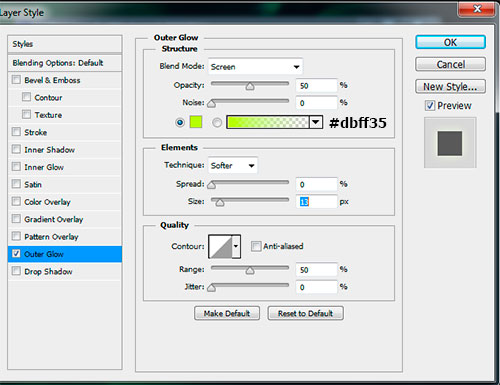Viewport: 500px width, 385px height.
Task: Click the Jitter value field
Action: 316,287
